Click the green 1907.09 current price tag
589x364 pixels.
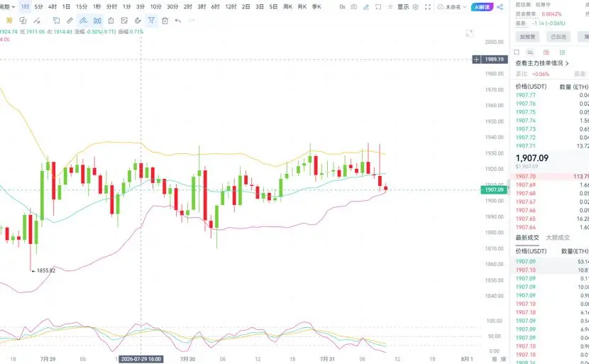[494, 189]
